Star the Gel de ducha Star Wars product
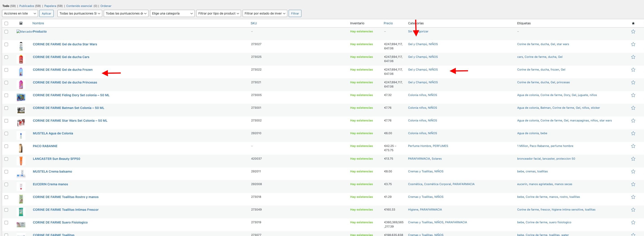This screenshot has width=644, height=236. tap(633, 44)
